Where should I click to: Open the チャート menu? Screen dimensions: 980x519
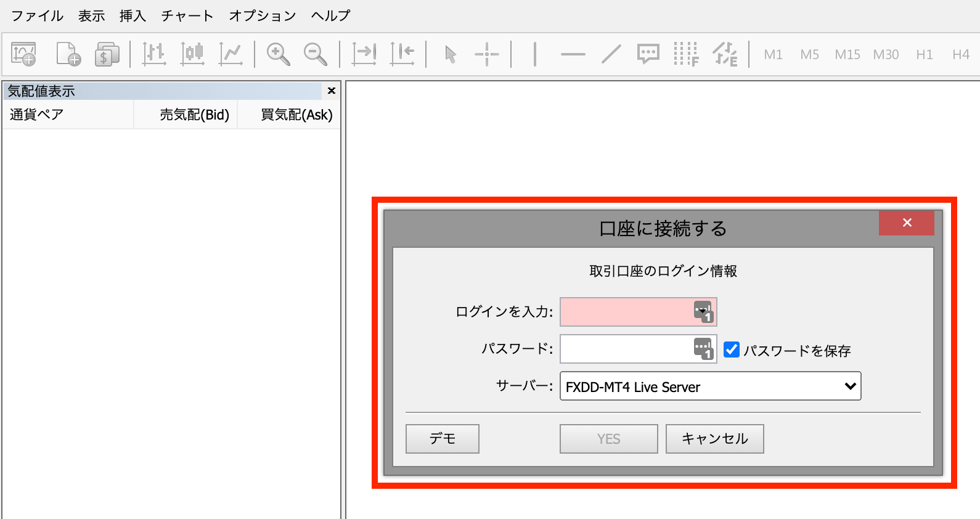click(187, 16)
